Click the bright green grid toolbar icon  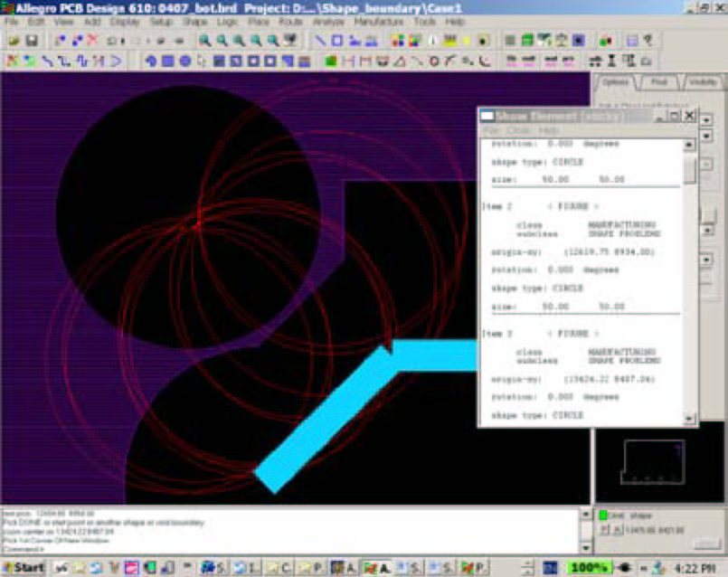[527, 41]
